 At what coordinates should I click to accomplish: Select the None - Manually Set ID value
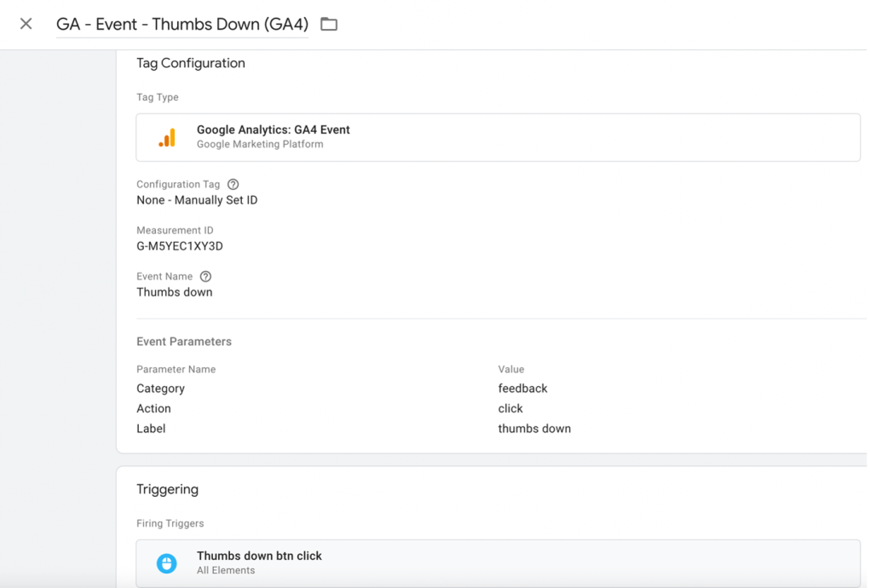pos(197,200)
